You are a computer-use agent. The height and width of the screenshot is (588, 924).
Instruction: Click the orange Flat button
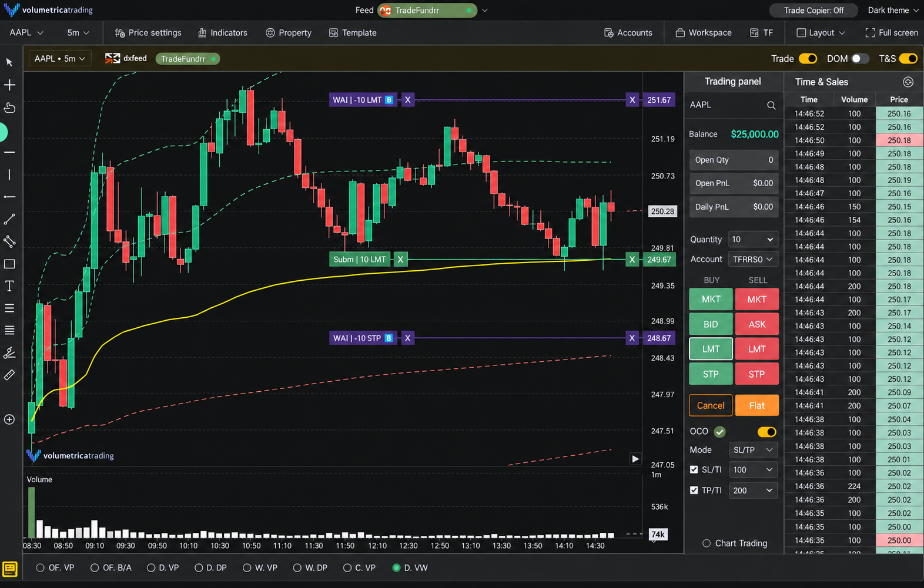(757, 405)
